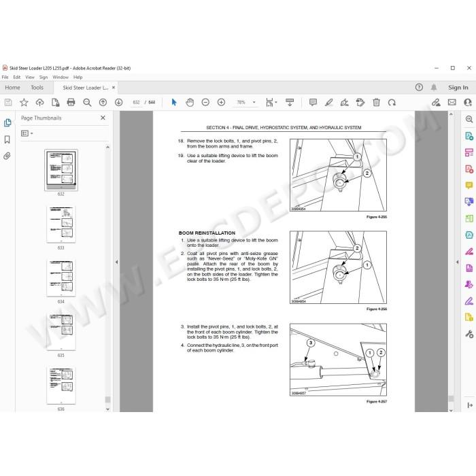Send file by email icon
Viewport: 476px width, 476px height.
(452, 103)
